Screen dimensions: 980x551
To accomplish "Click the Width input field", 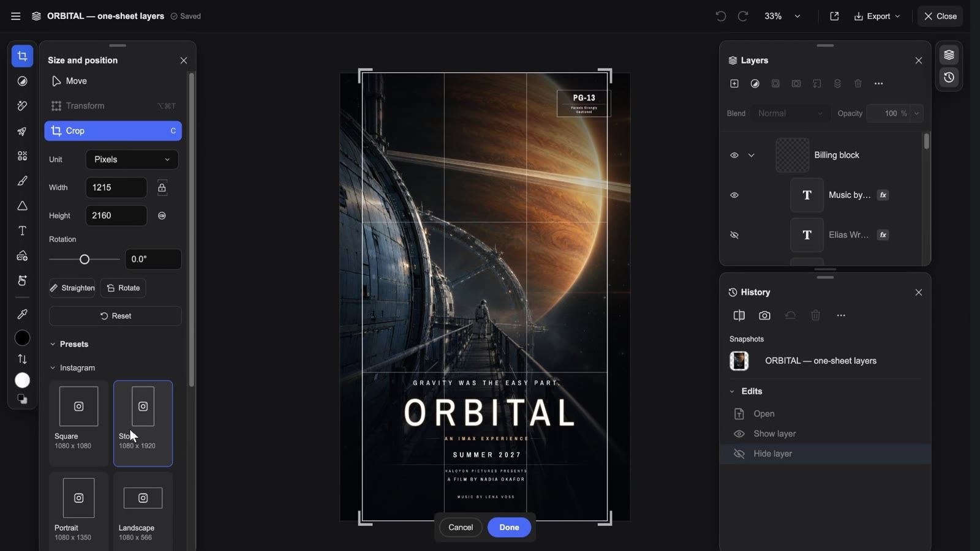I will pos(116,187).
